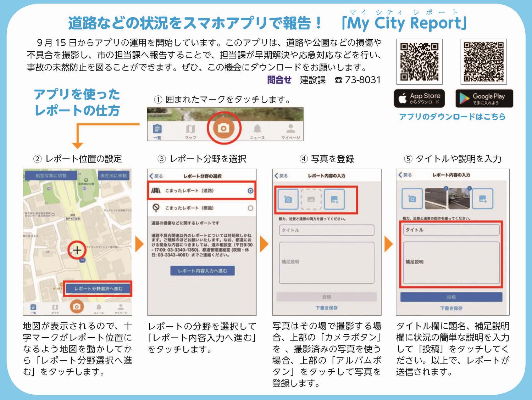Click the タイトル field in step ④ screen
The height and width of the screenshot is (400, 532).
(x=326, y=230)
